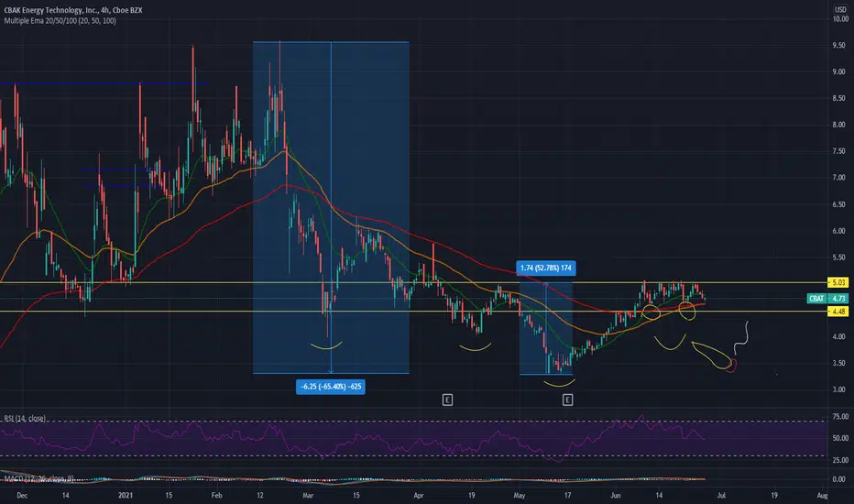Click the 4.73 current price label
Image resolution: width=854 pixels, height=504 pixels.
[x=838, y=298]
